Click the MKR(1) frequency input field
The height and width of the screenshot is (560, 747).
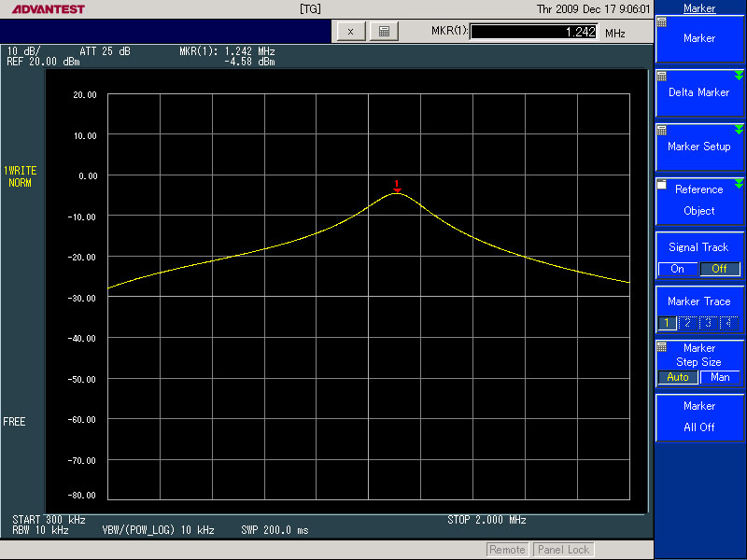coord(533,32)
